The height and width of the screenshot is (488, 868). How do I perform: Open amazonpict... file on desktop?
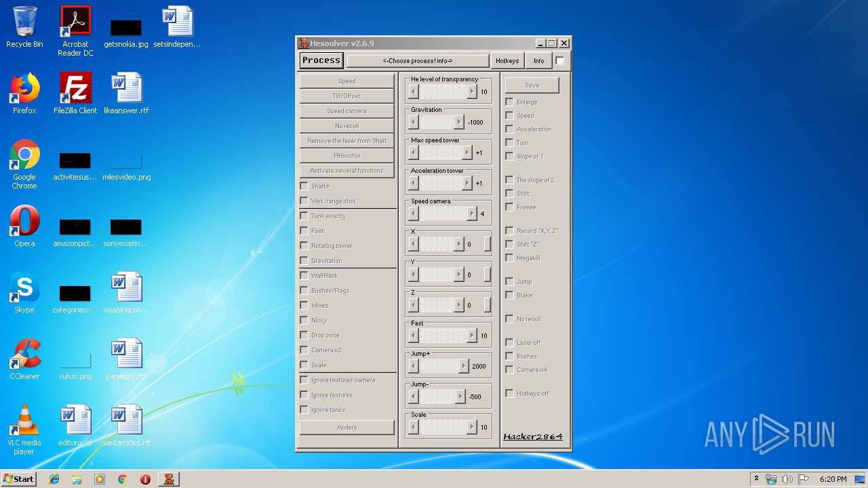[75, 233]
